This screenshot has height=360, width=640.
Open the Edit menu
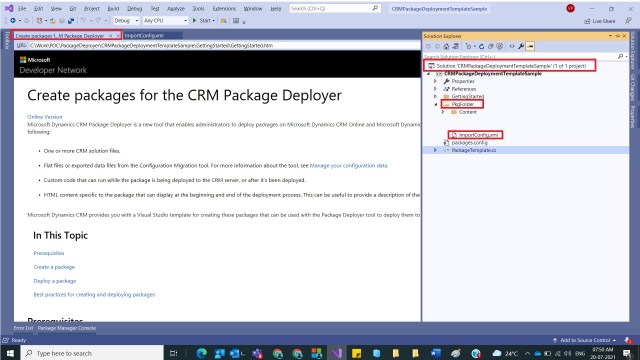coord(38,9)
